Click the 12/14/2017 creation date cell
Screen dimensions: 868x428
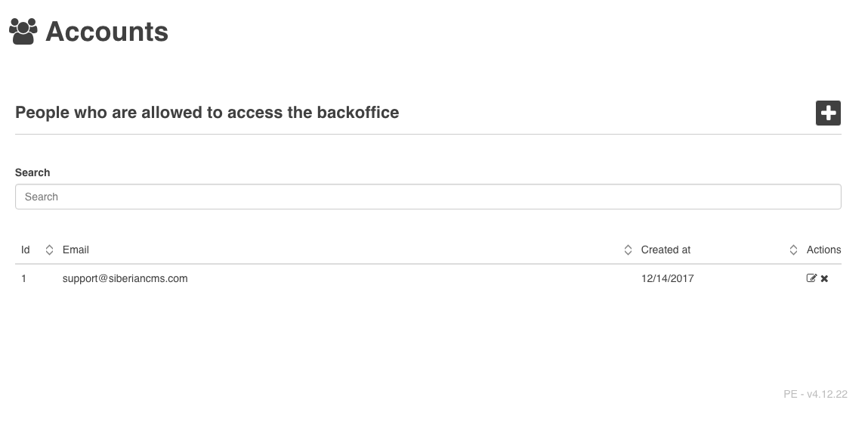tap(667, 278)
